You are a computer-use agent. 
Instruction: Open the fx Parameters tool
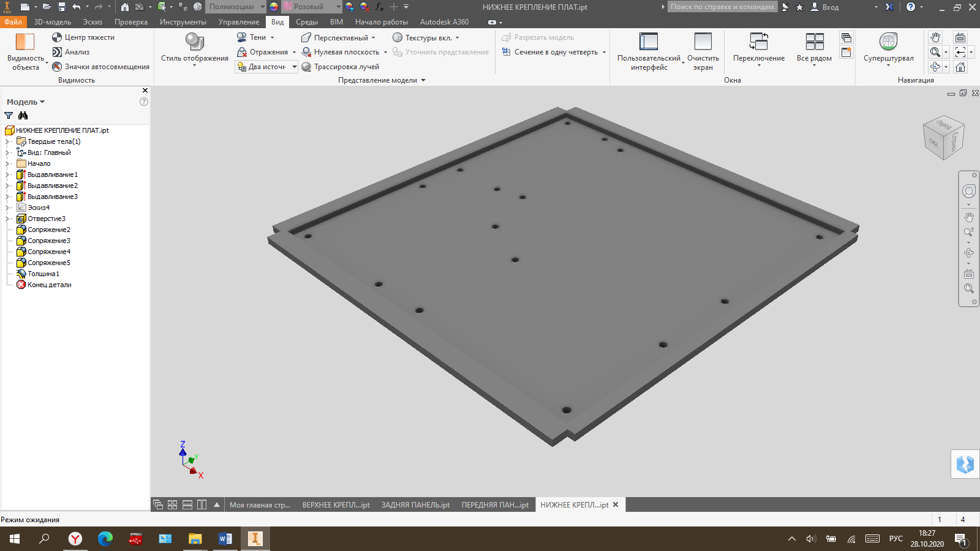(379, 7)
